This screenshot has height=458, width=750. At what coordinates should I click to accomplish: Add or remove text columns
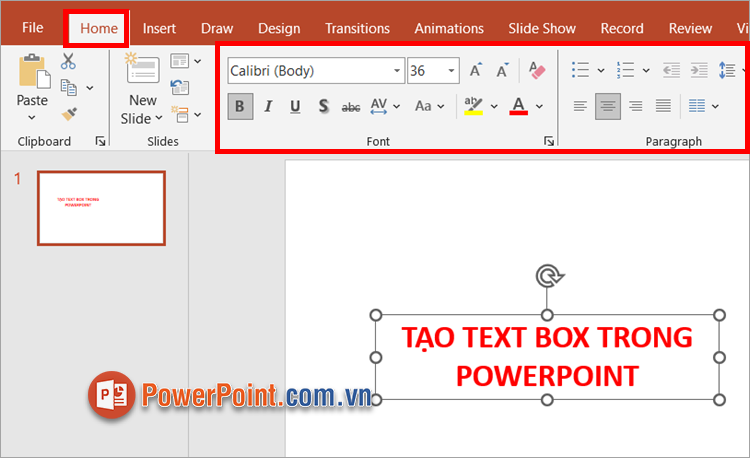(696, 106)
